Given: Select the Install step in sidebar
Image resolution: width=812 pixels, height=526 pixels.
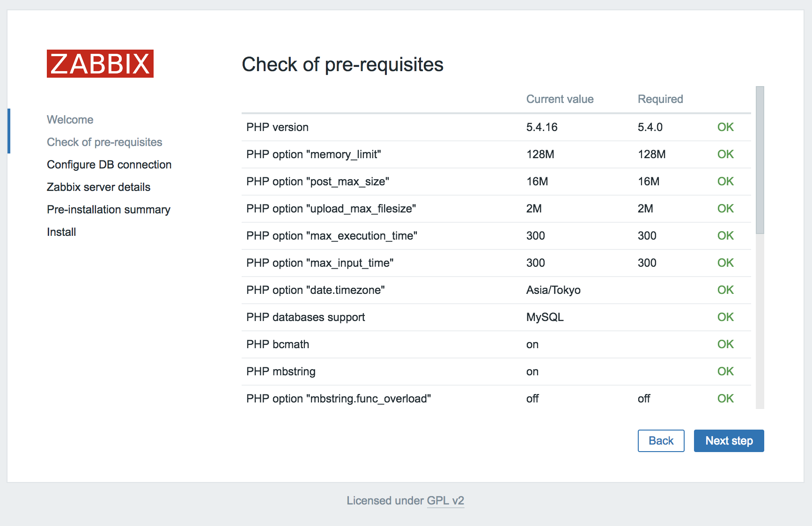Looking at the screenshot, I should tap(61, 232).
